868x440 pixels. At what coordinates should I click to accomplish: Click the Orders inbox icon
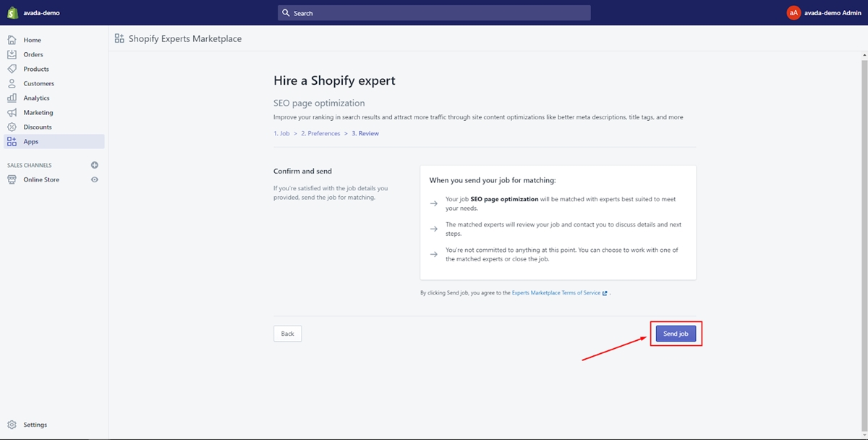click(12, 54)
